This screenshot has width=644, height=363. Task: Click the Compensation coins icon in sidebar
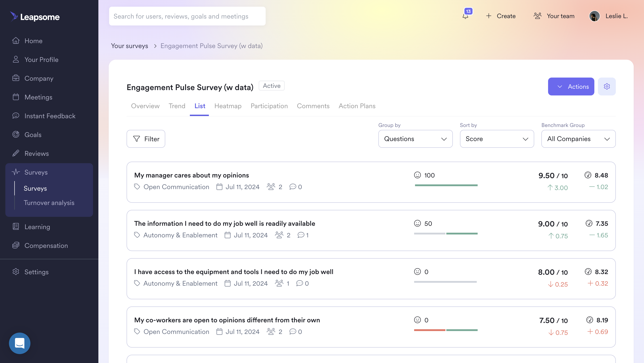(16, 245)
